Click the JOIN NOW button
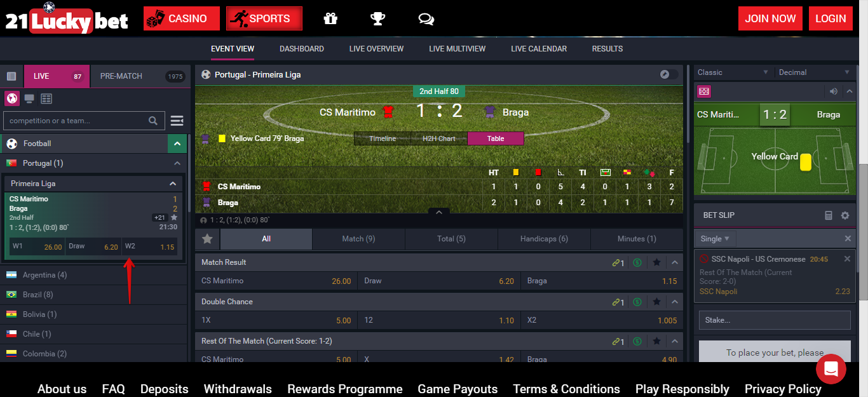This screenshot has height=397, width=868. [x=770, y=18]
